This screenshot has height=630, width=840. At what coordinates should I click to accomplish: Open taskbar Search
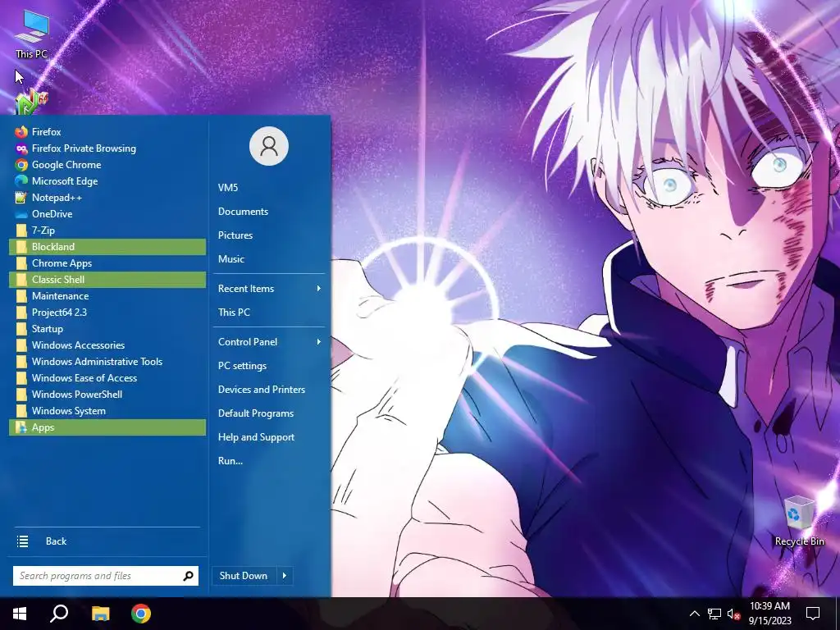click(x=59, y=614)
